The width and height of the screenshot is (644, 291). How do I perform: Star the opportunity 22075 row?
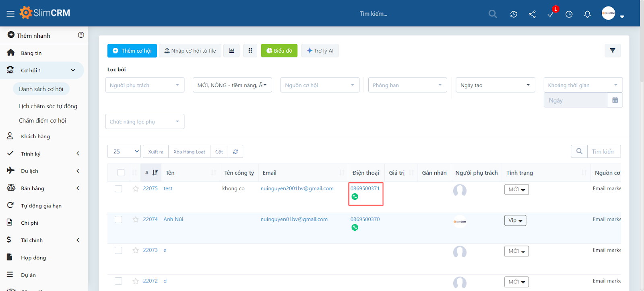pos(136,189)
